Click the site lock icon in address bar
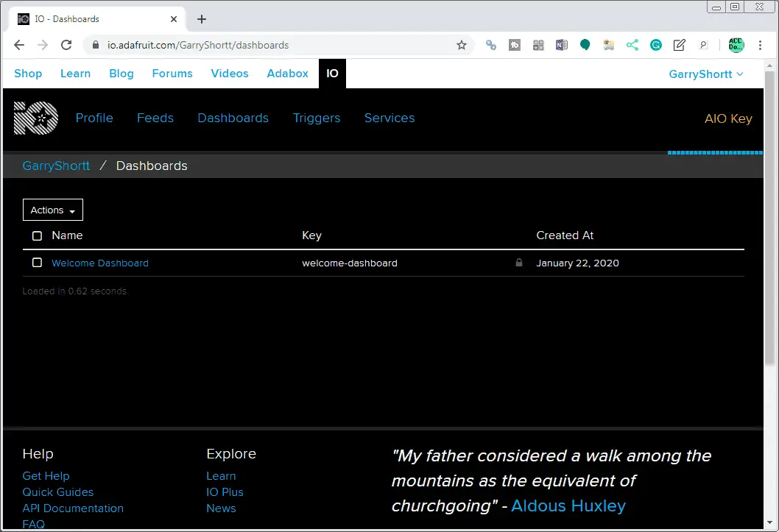The width and height of the screenshot is (779, 532). point(96,45)
